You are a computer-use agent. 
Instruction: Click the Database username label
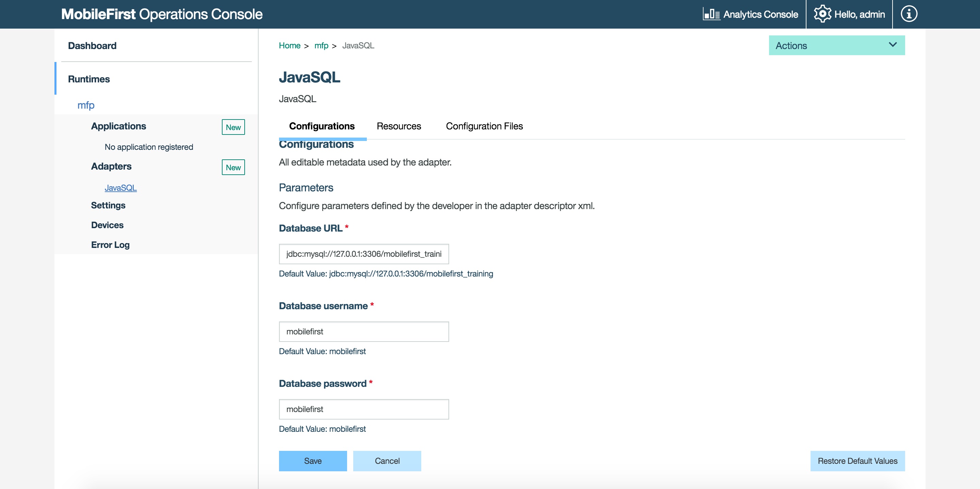[323, 306]
